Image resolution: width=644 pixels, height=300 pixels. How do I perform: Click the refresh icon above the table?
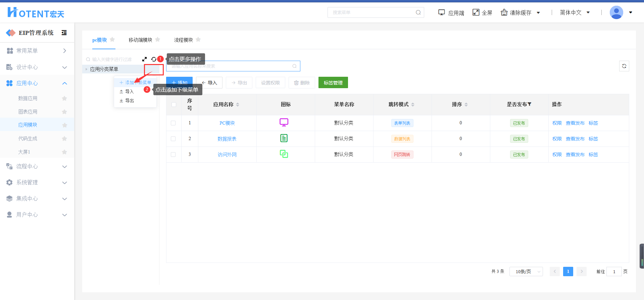click(x=624, y=66)
